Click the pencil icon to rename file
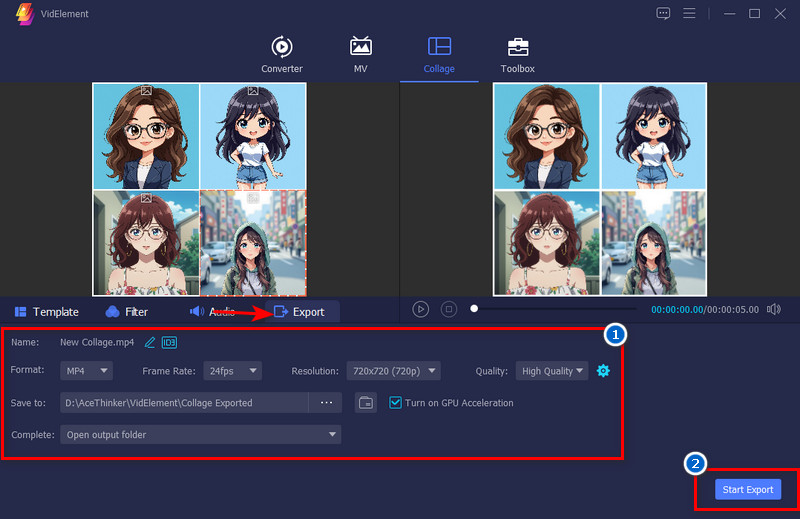800x519 pixels. (x=150, y=342)
